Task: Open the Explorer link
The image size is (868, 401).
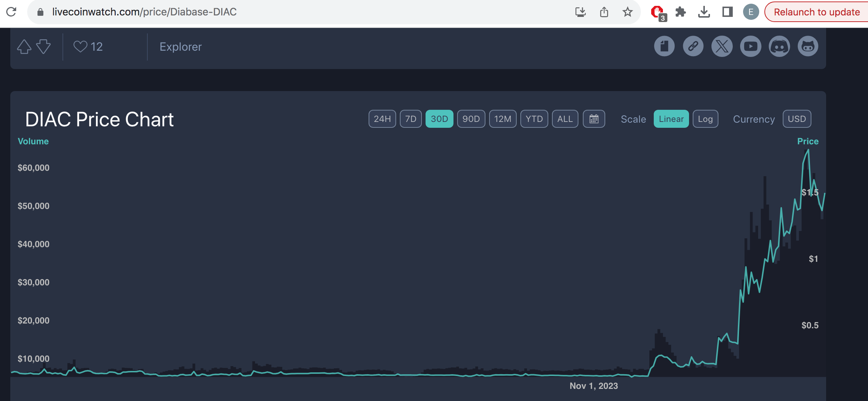Action: 180,47
